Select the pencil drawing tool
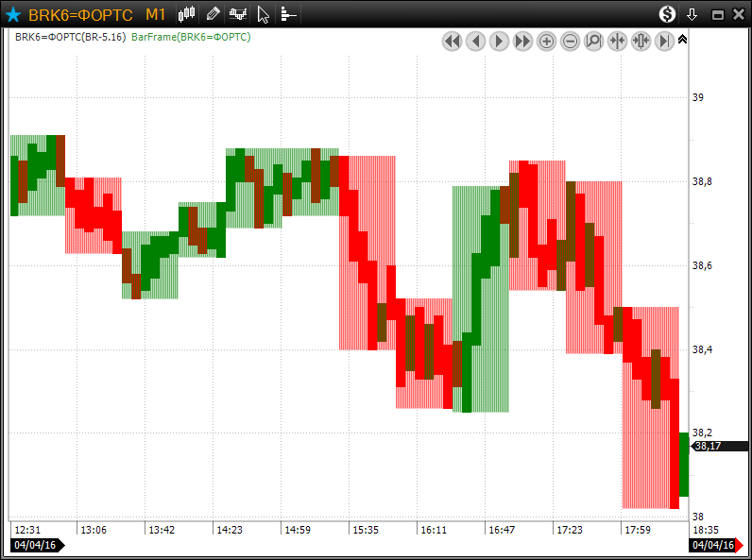This screenshot has width=752, height=560. (x=213, y=14)
